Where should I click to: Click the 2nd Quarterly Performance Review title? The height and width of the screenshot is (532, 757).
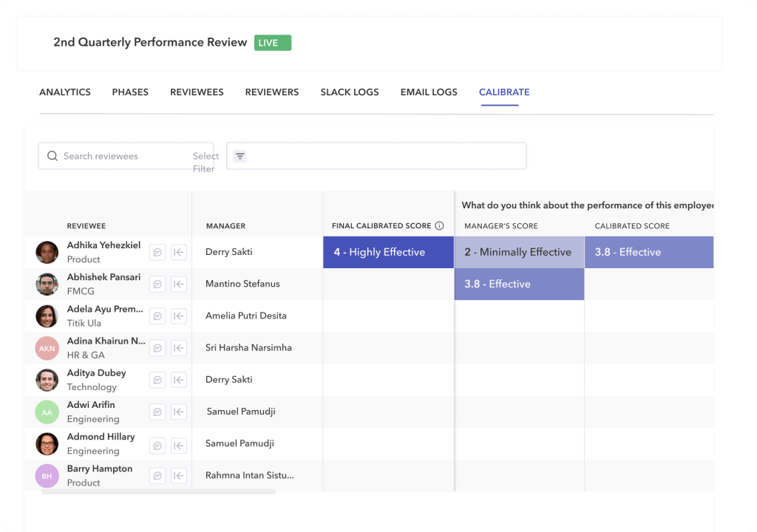click(x=150, y=42)
